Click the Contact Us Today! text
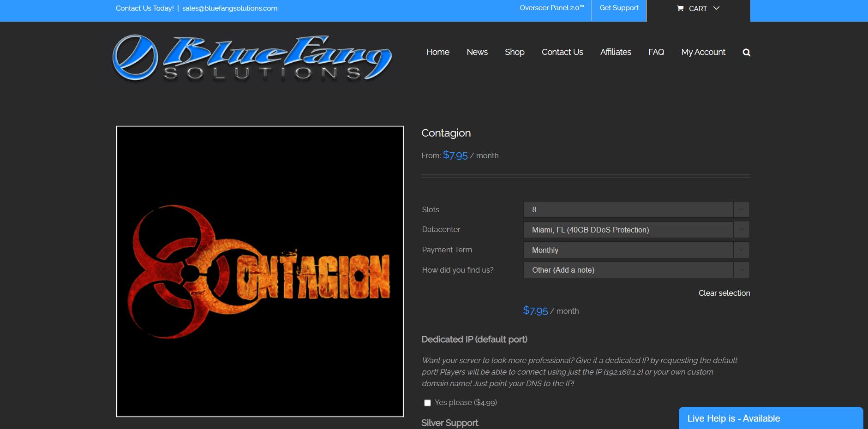The width and height of the screenshot is (868, 429). tap(144, 8)
